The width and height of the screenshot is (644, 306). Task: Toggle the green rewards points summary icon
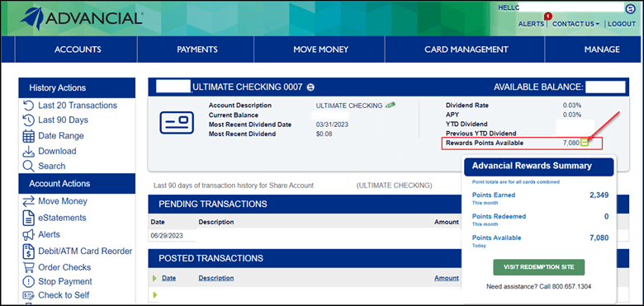[x=585, y=143]
